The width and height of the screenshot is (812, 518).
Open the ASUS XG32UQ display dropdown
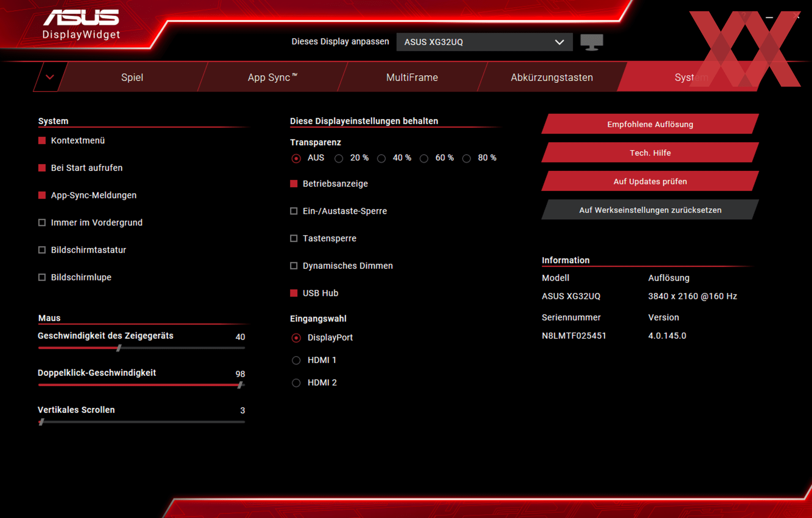(484, 42)
